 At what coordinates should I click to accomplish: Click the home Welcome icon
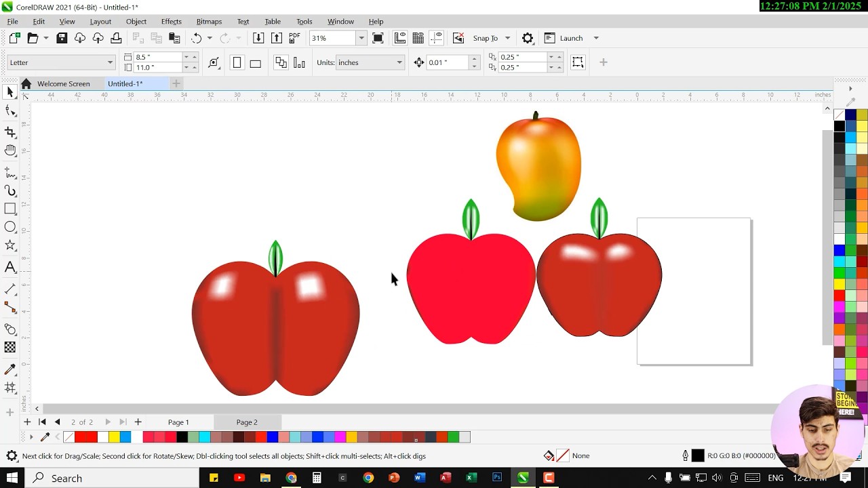[x=26, y=83]
